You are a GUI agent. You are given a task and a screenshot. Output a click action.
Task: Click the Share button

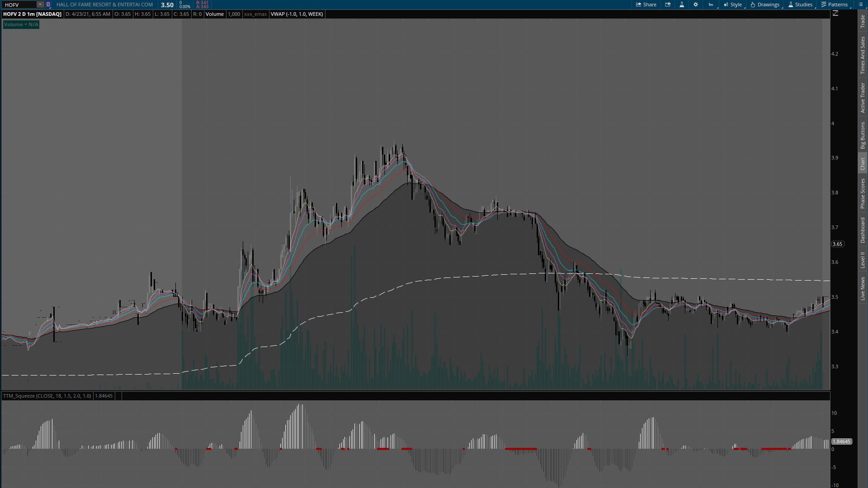tap(646, 5)
